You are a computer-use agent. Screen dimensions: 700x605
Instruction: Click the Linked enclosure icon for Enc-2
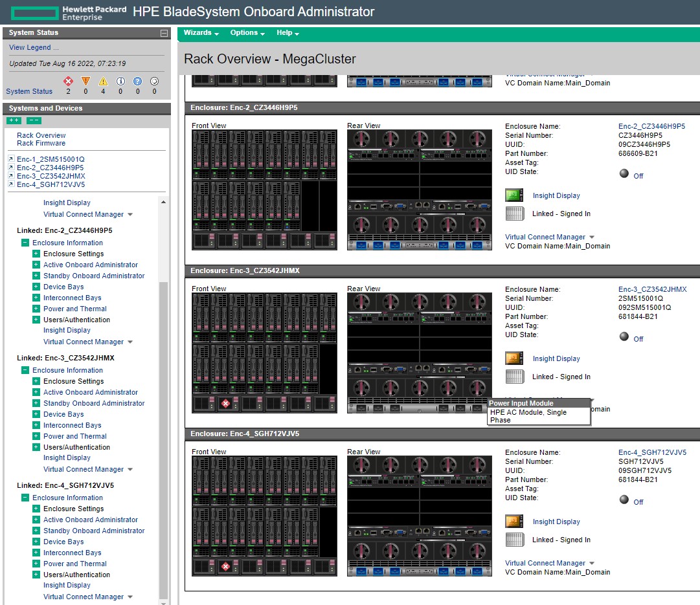point(515,214)
